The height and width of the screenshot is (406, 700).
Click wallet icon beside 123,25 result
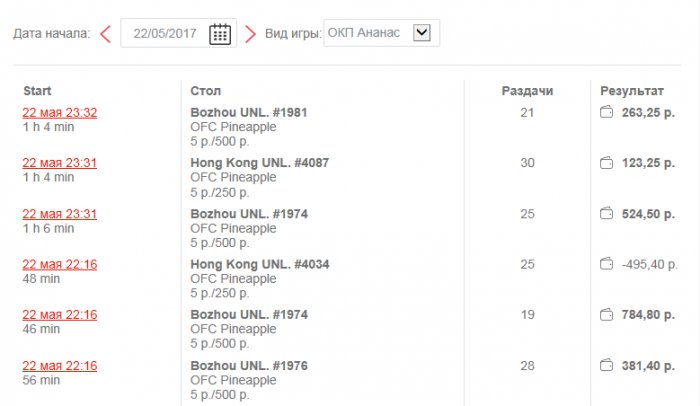pos(605,163)
